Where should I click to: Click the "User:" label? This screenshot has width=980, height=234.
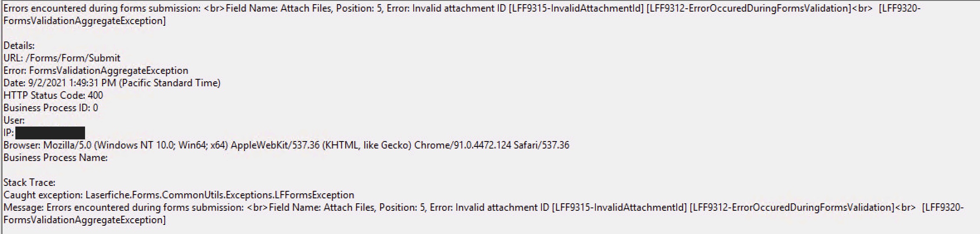pyautogui.click(x=14, y=120)
